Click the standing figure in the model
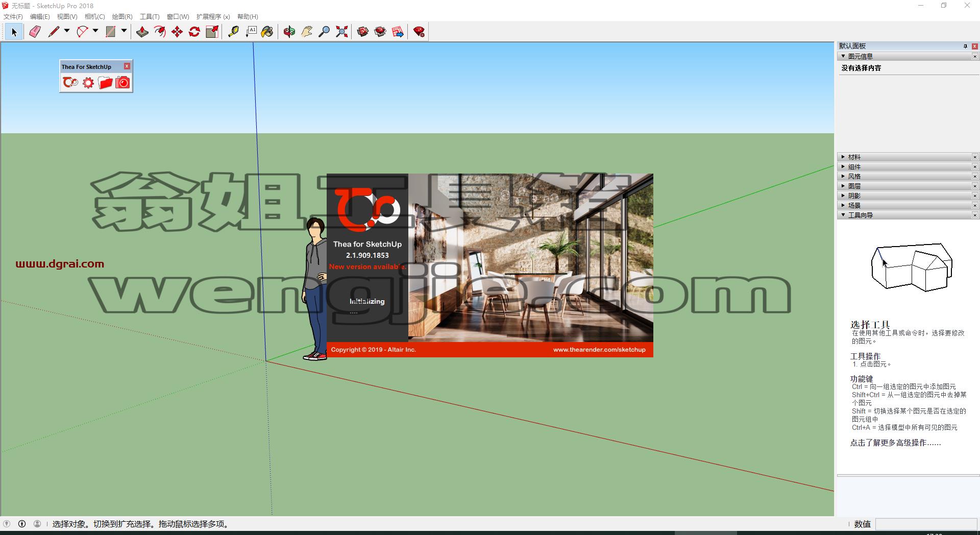Screen dimensions: 980x535 (315, 289)
